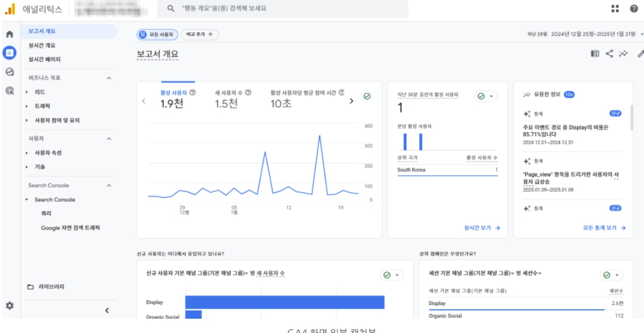The height and width of the screenshot is (333, 644).
Task: Click the 모든 사용자 segment chip
Action: pos(157,35)
